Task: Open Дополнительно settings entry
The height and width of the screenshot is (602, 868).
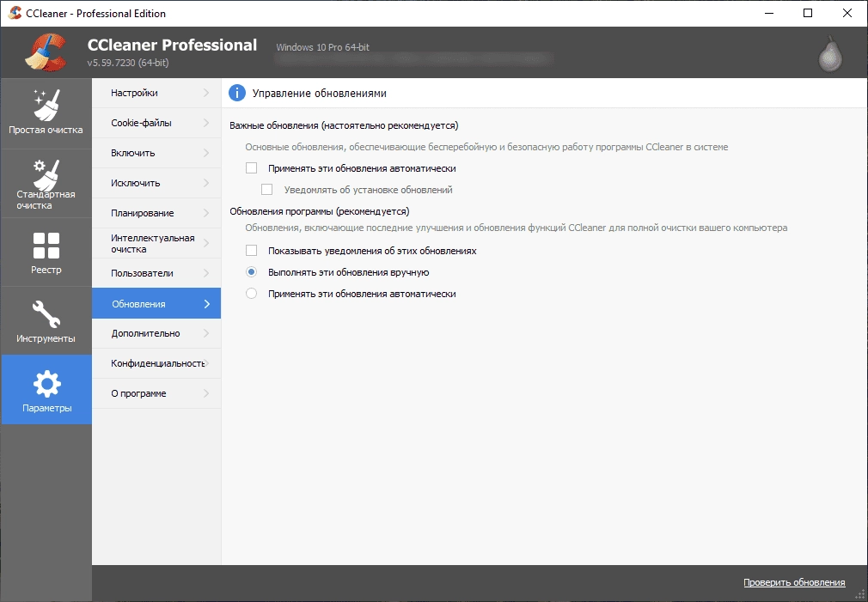Action: (x=156, y=333)
